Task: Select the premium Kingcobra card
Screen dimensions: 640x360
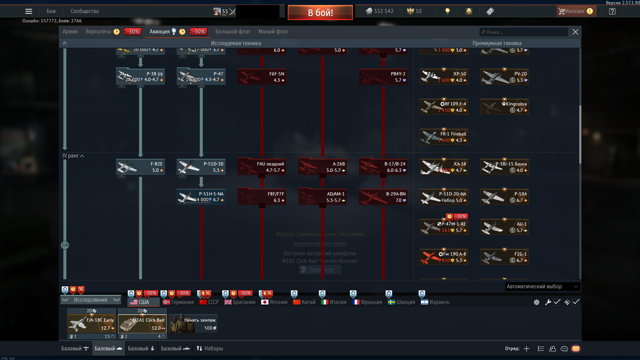Action: coord(504,107)
